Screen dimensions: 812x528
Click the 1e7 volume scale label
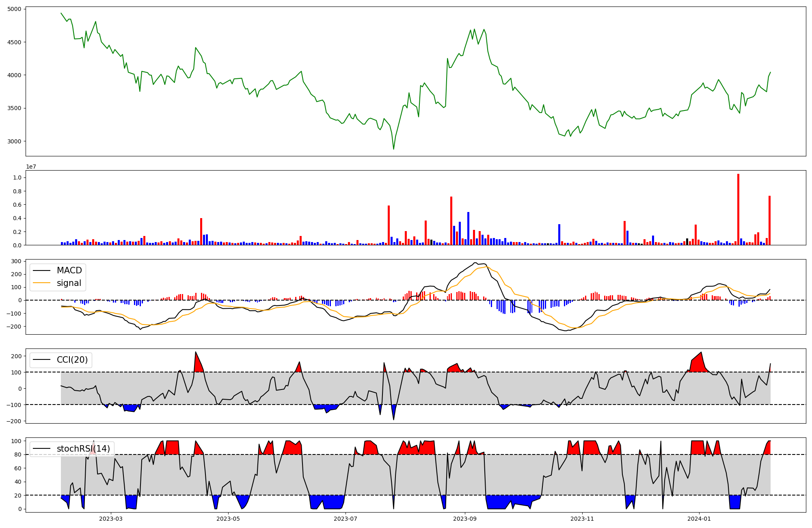pos(32,167)
